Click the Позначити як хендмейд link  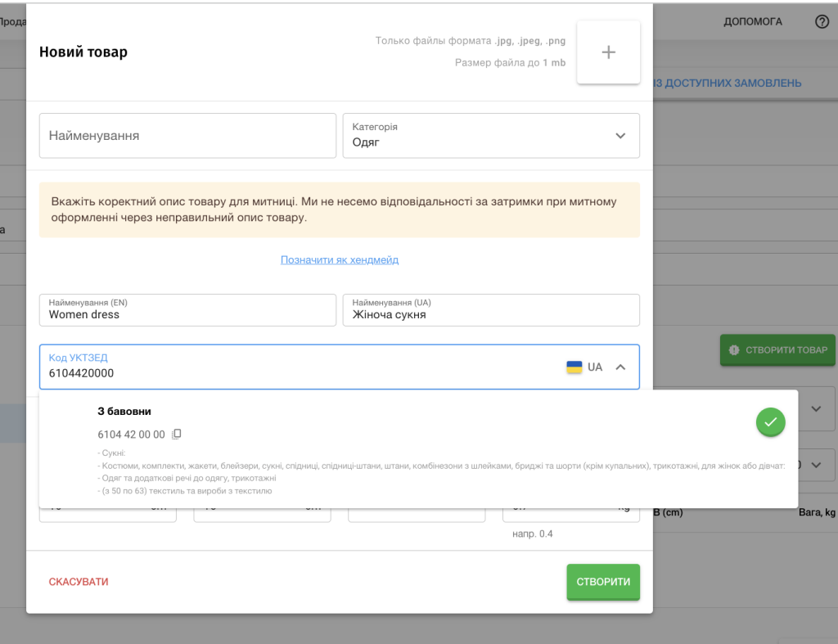pyautogui.click(x=339, y=260)
